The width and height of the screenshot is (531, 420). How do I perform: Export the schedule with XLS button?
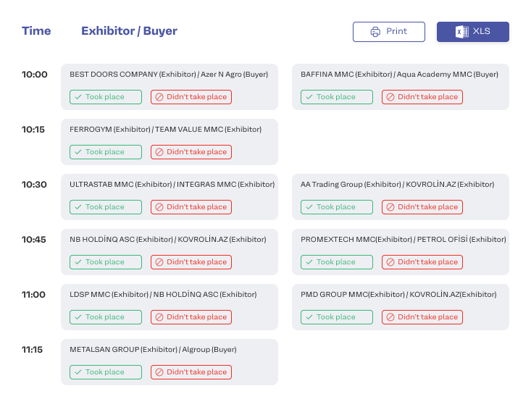(472, 32)
